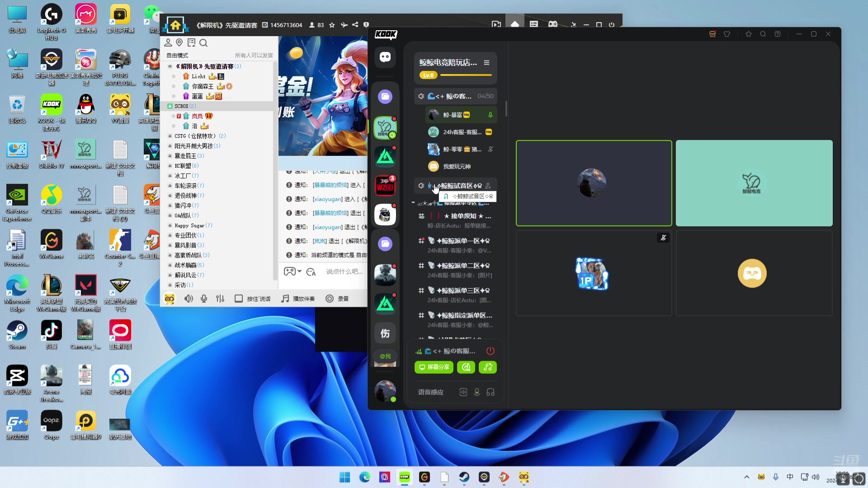The height and width of the screenshot is (488, 868).
Task: Open the YY member list person icon
Action: coord(168,42)
